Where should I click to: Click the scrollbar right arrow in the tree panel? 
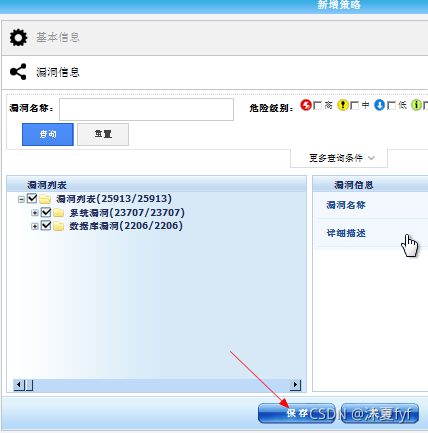pos(295,385)
